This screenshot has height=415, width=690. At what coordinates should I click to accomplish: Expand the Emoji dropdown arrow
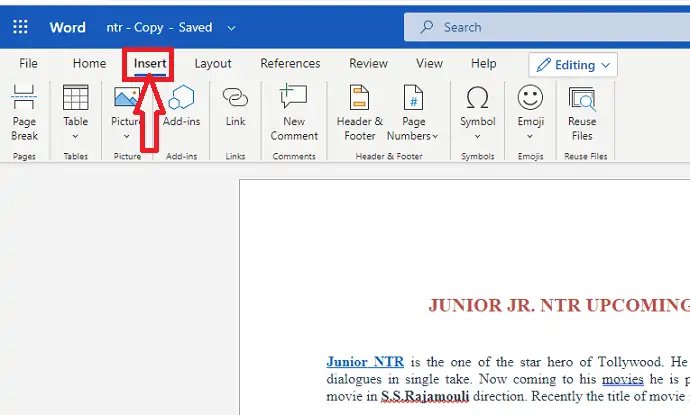pyautogui.click(x=530, y=136)
